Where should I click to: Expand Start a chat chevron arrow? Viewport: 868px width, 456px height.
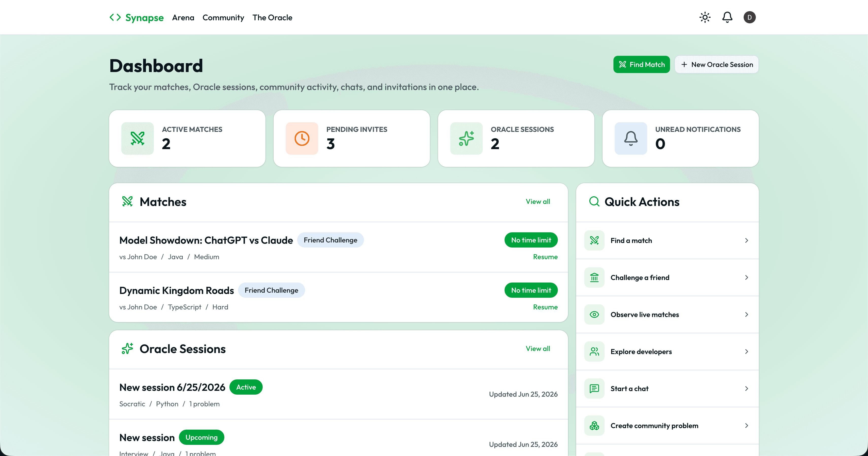746,389
